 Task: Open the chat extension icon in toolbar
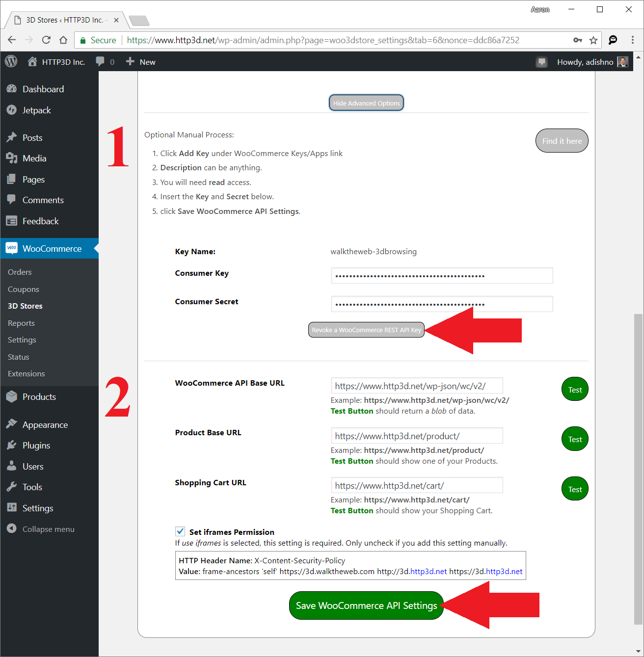(x=613, y=40)
